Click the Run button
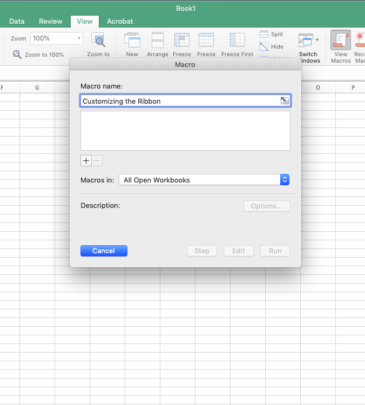The height and width of the screenshot is (405, 365). coord(275,251)
